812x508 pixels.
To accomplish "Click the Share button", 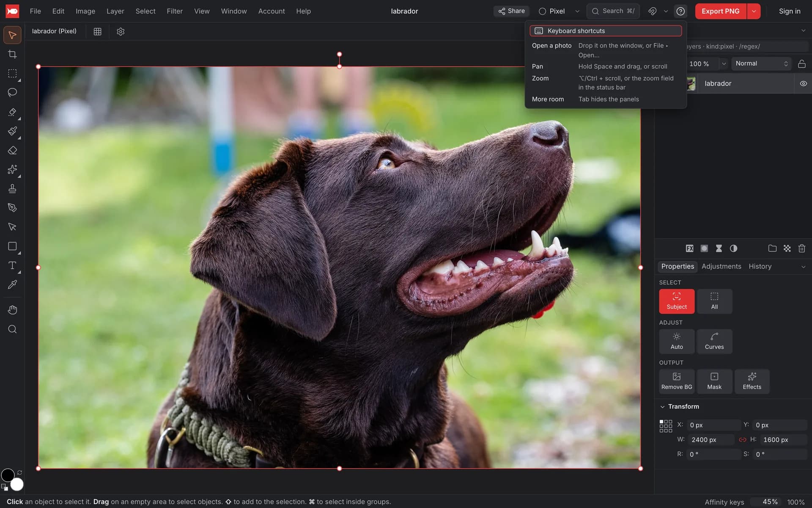I will click(x=511, y=11).
